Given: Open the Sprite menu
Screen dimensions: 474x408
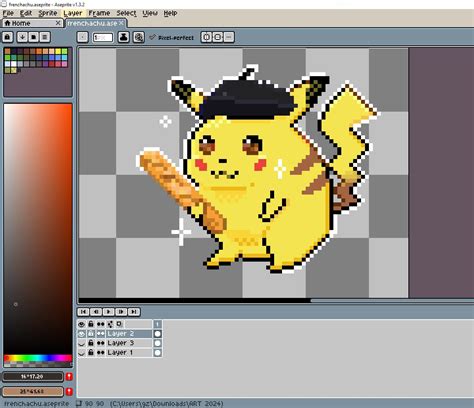Looking at the screenshot, I should tap(48, 13).
